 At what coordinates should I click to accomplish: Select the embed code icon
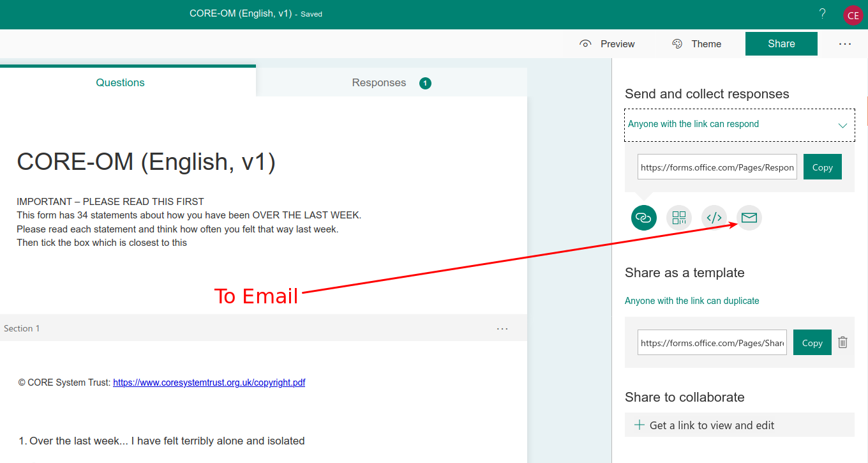tap(714, 218)
